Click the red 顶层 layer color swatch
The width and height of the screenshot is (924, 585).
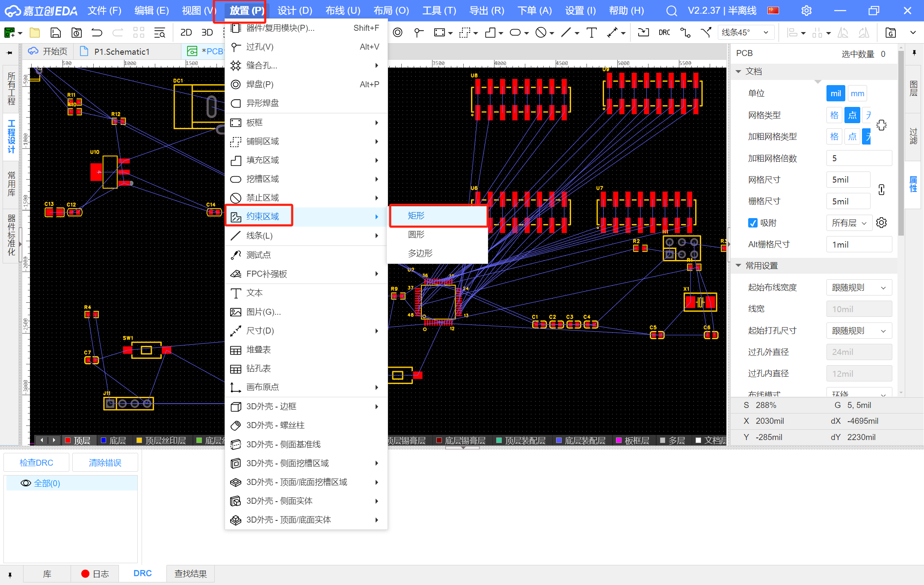click(x=68, y=440)
